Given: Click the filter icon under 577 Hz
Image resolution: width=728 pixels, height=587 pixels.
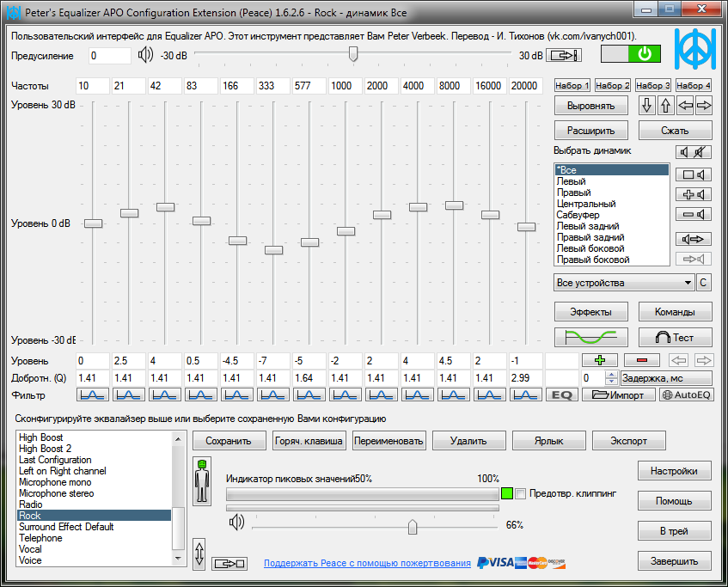Looking at the screenshot, I should coord(309,394).
